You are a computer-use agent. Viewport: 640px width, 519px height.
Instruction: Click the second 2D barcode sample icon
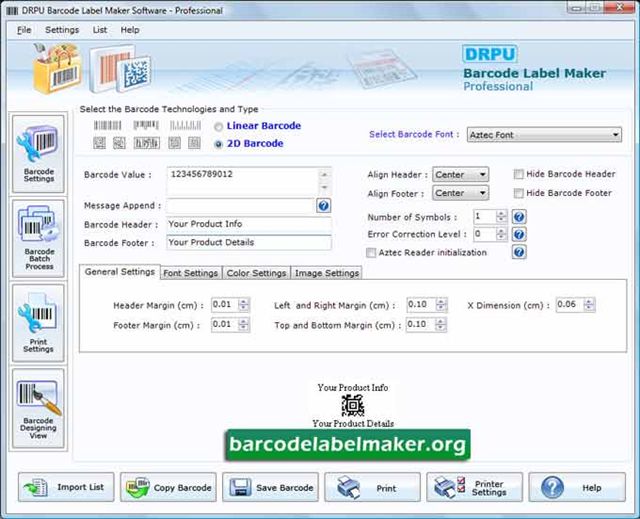click(119, 143)
